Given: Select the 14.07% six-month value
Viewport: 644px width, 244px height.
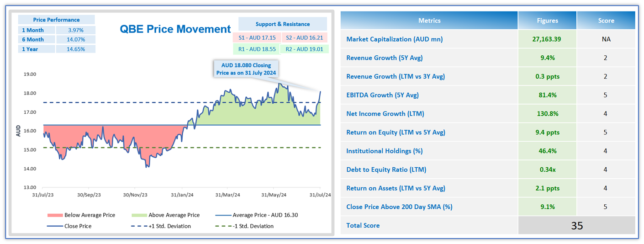Looking at the screenshot, I should coord(75,39).
